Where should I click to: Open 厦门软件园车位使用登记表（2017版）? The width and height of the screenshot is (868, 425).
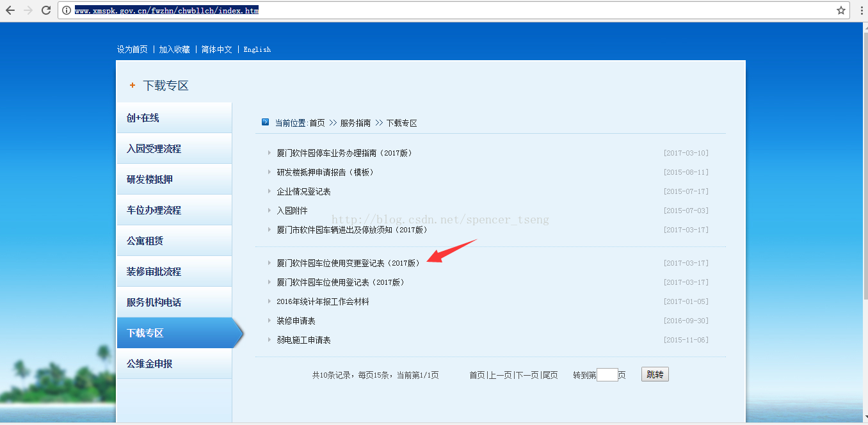point(341,282)
